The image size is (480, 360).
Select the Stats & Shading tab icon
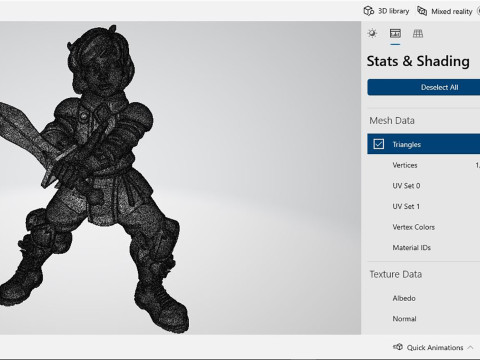[x=395, y=33]
